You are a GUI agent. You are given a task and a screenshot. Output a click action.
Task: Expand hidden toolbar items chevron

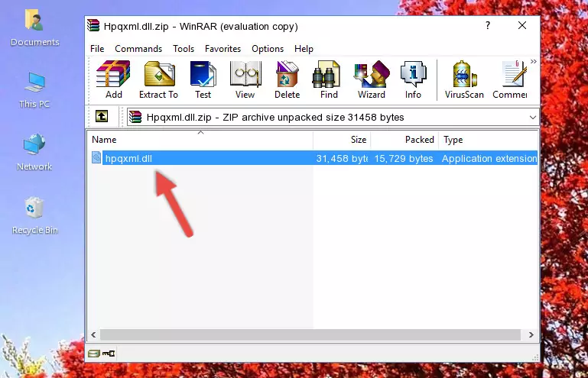533,61
